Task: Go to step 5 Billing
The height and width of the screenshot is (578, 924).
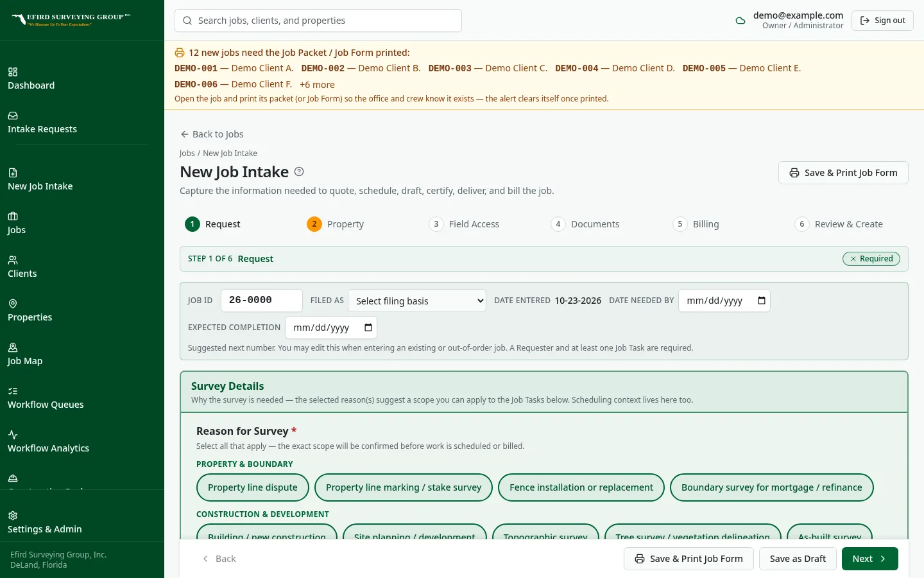Action: [696, 224]
